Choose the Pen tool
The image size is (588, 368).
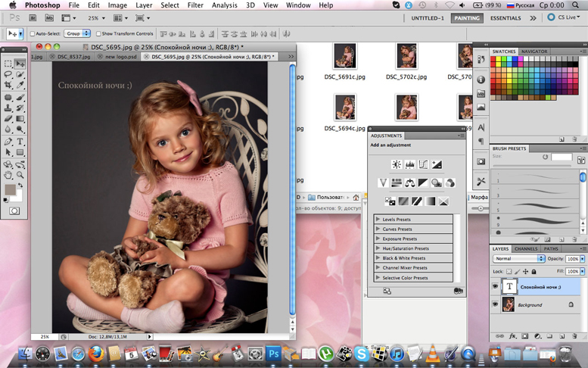coord(8,142)
